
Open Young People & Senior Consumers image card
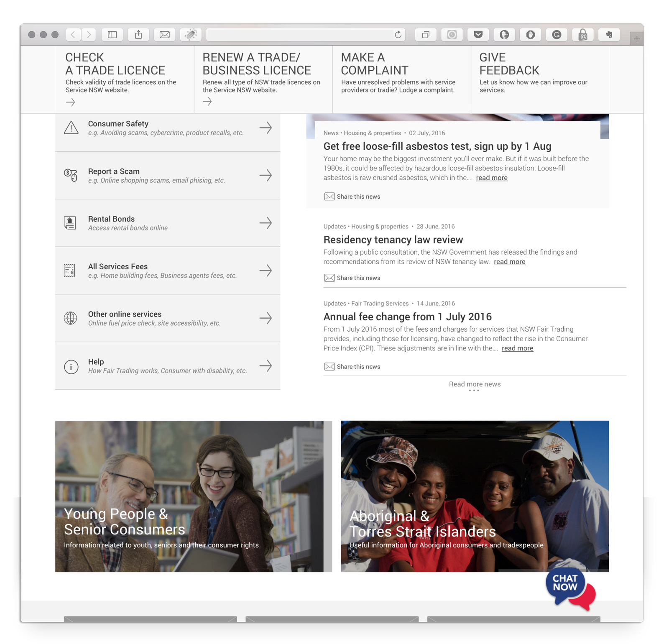point(194,496)
